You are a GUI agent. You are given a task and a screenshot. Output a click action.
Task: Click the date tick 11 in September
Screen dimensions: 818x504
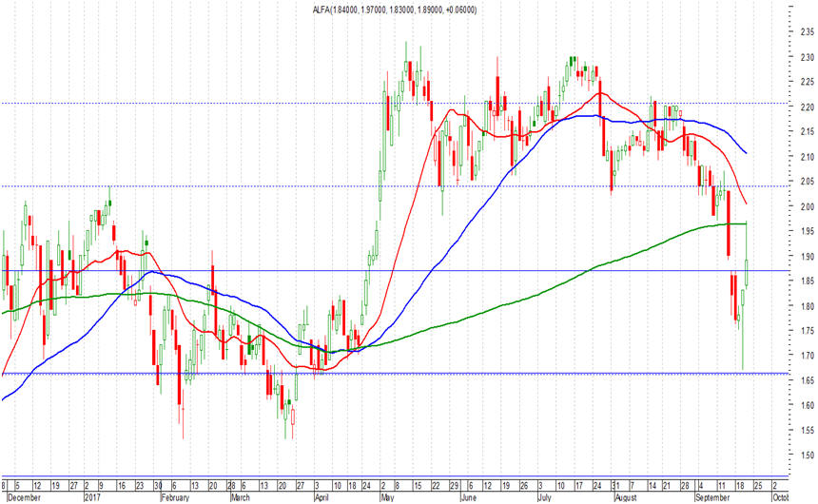[722, 486]
